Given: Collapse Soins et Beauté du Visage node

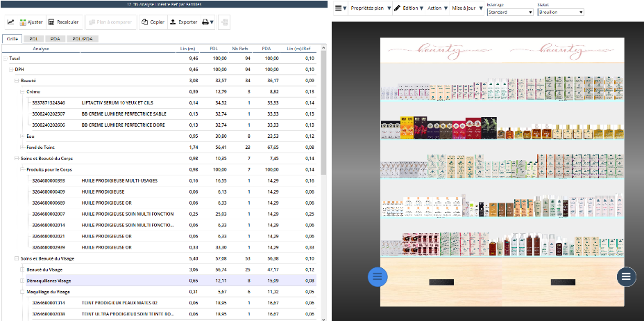Looking at the screenshot, I should (17, 258).
